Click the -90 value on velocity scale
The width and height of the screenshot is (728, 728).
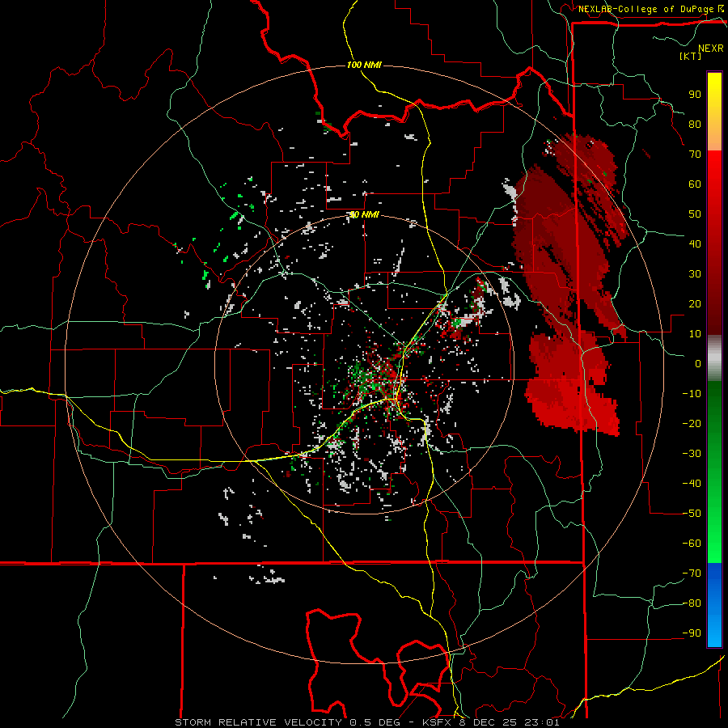(692, 633)
